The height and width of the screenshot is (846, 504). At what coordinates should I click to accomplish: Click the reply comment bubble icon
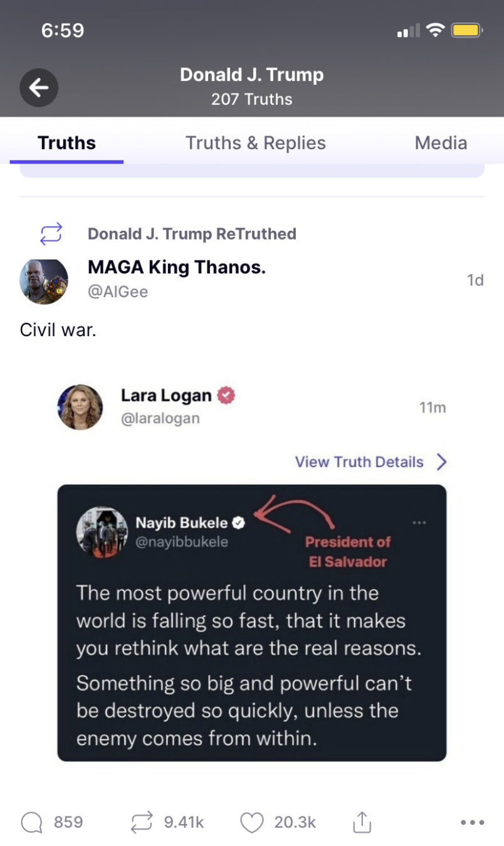pos(31,822)
